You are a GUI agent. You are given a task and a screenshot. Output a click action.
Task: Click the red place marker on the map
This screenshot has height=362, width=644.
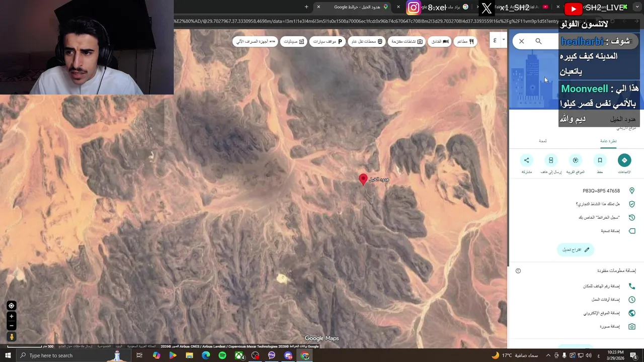363,179
